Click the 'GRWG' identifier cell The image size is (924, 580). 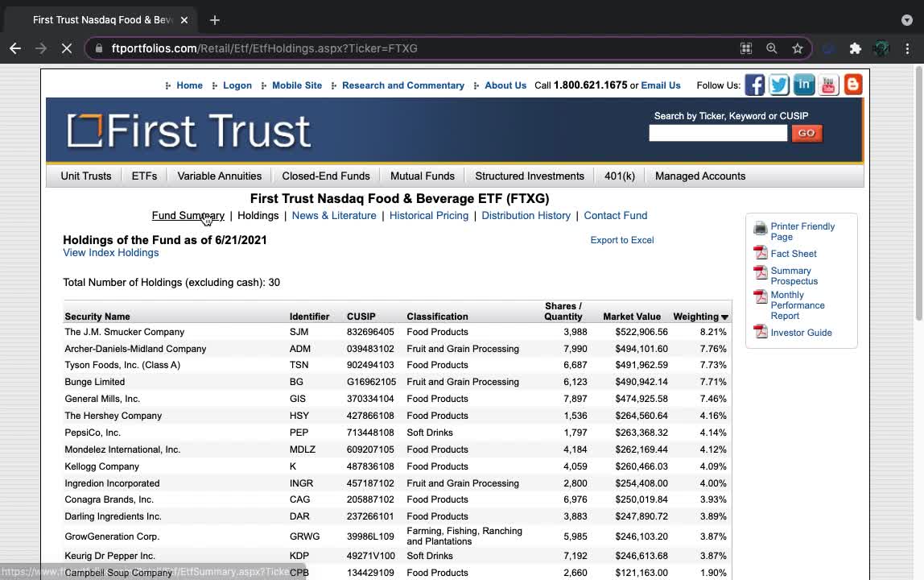305,536
